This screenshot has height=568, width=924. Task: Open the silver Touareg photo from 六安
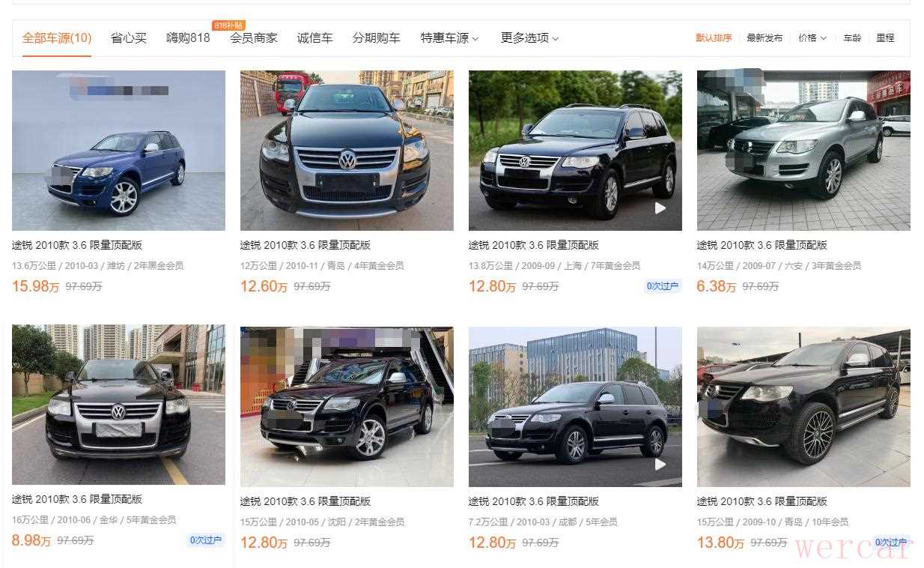click(803, 151)
